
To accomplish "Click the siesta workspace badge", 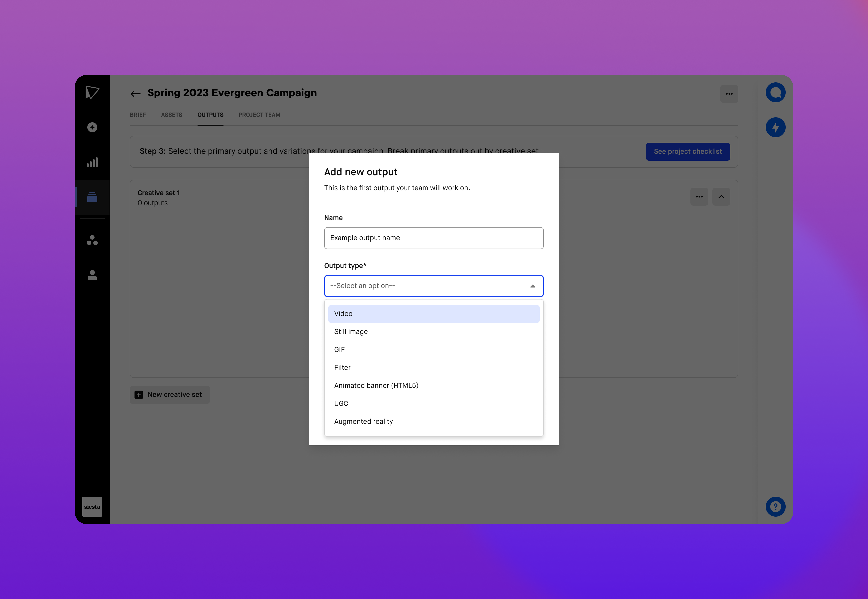I will (x=92, y=507).
